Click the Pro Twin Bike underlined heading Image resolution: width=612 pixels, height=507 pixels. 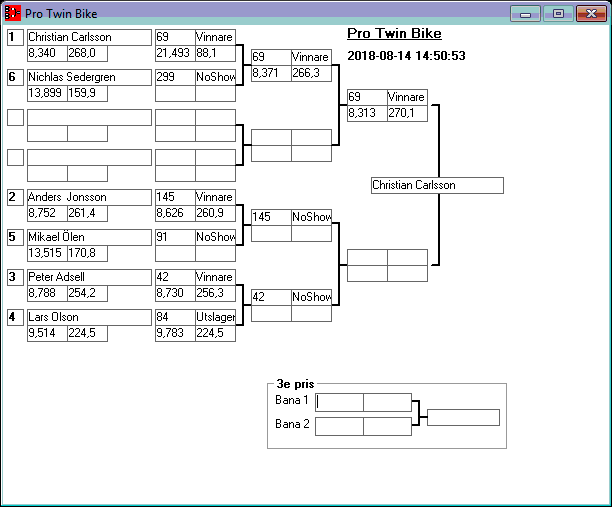[x=394, y=34]
